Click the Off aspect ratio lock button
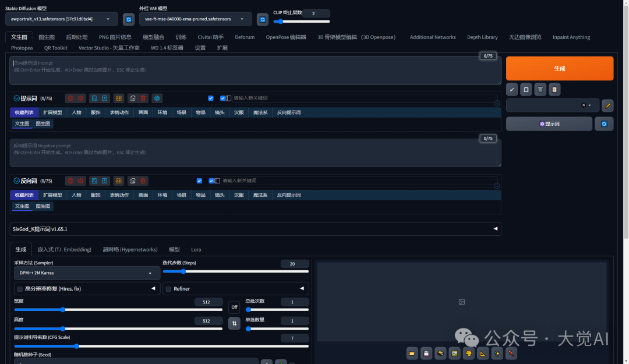Screen dimensions: 629x364 [234, 307]
